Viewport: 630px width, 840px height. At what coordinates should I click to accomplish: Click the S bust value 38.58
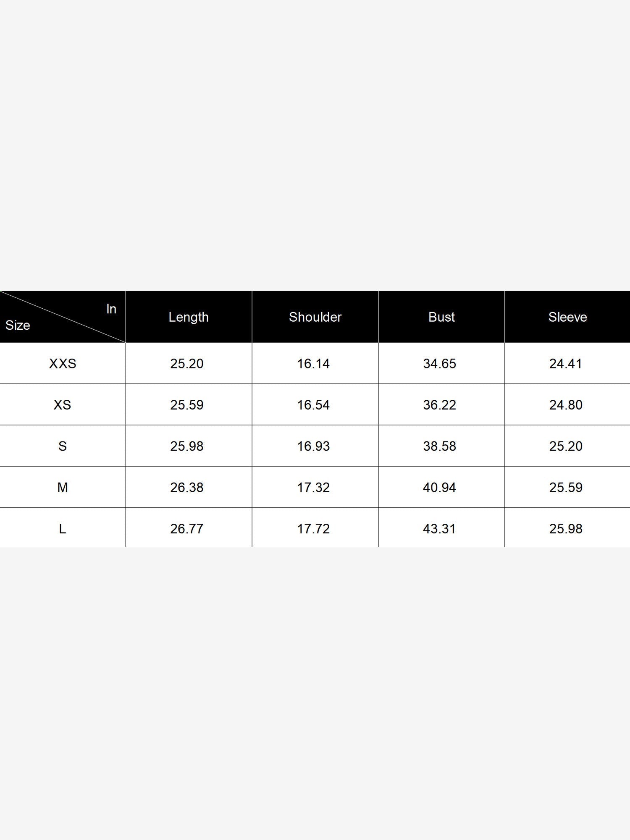[x=439, y=446]
